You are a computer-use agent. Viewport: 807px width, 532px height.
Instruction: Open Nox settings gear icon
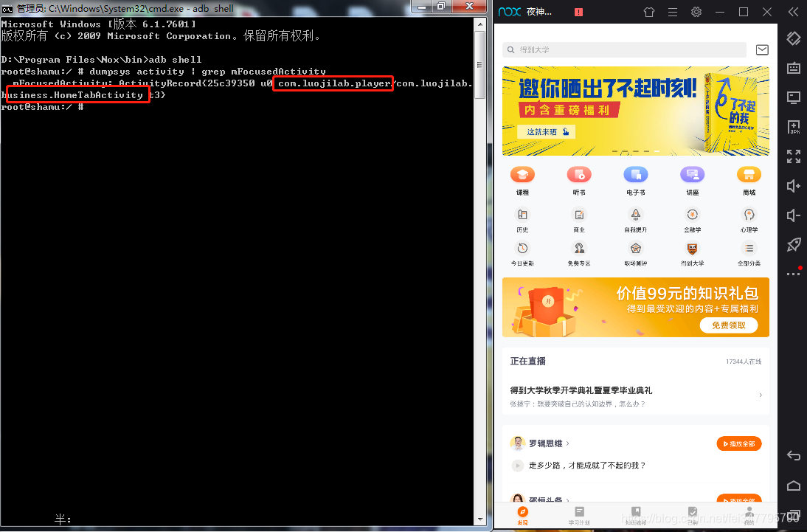point(696,12)
